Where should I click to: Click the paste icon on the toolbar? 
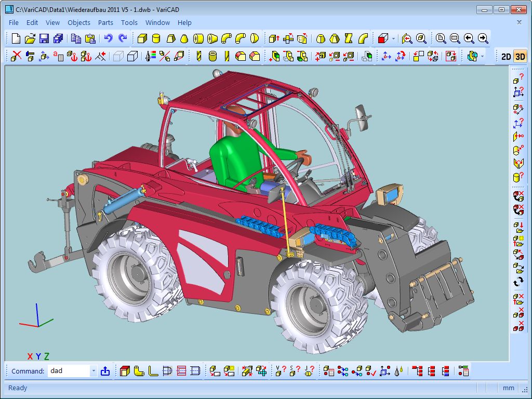click(x=89, y=38)
